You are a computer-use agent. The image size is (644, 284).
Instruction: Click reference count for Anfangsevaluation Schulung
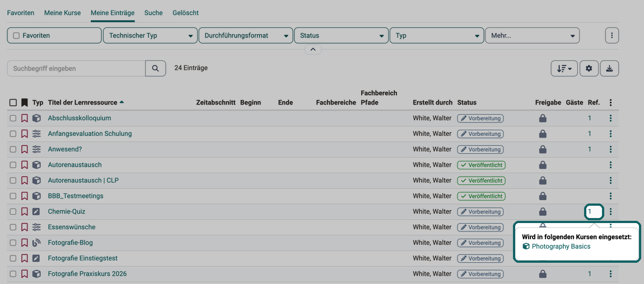(x=589, y=134)
